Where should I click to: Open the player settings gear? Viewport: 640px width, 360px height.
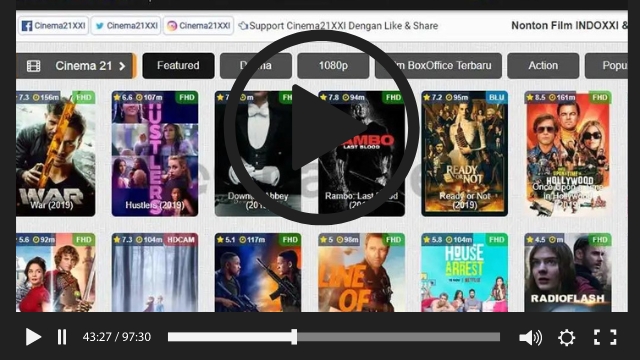567,338
